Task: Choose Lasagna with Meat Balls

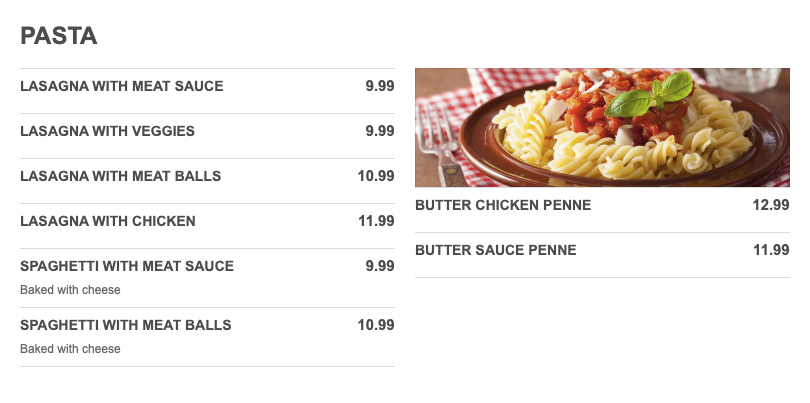Action: coord(120,176)
